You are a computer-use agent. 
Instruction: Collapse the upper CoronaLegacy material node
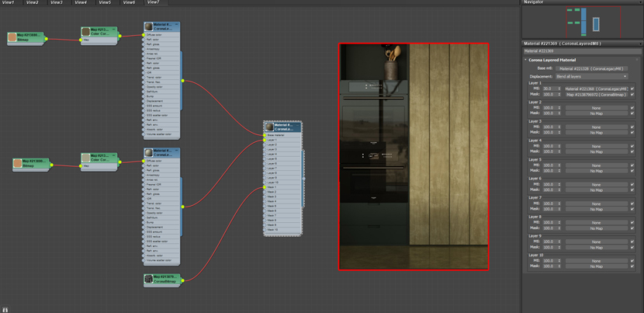point(177,25)
